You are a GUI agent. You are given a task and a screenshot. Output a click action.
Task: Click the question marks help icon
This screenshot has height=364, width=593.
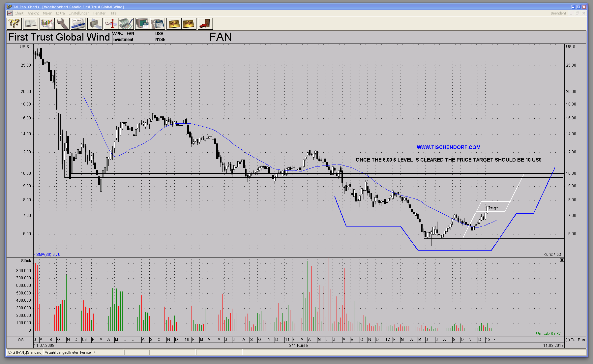(x=14, y=24)
